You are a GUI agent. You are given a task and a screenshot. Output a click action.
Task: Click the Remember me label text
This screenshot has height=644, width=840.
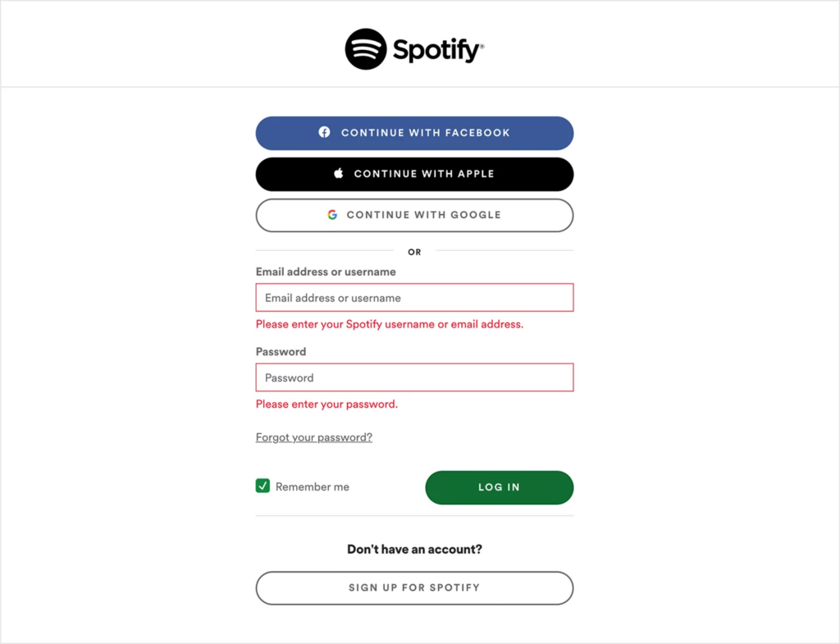[x=312, y=486]
